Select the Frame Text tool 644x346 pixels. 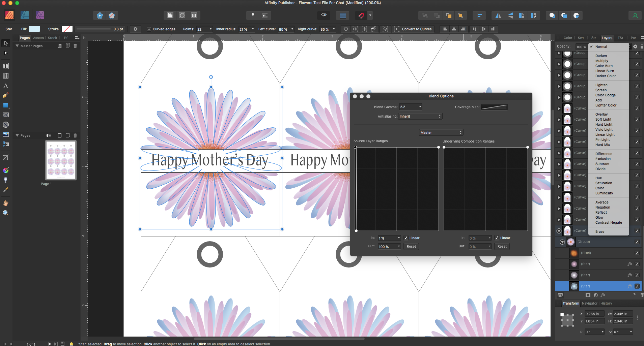point(6,66)
